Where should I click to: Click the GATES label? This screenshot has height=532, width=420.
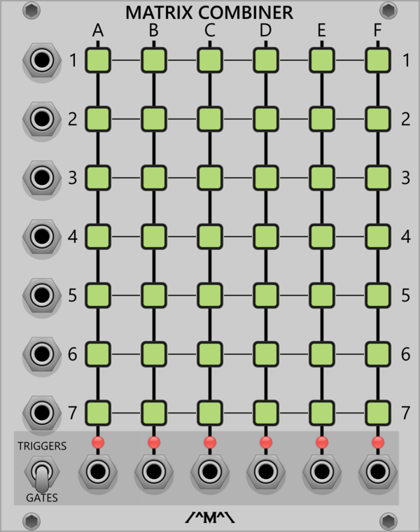[x=42, y=498]
